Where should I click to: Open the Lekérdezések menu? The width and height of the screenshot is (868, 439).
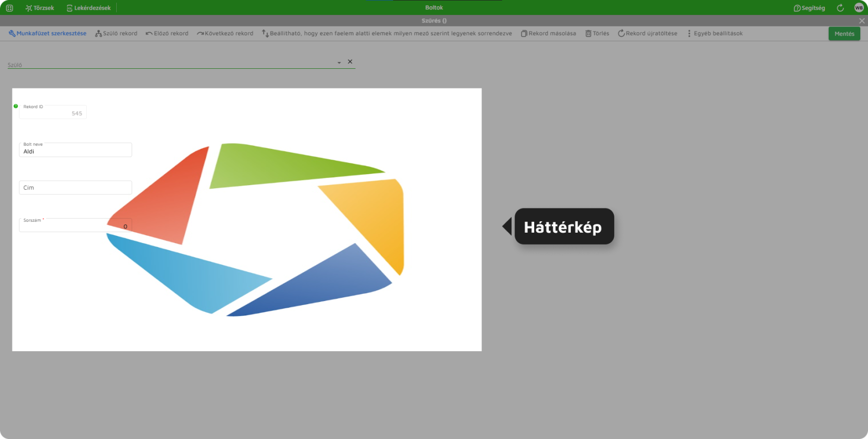tap(88, 8)
